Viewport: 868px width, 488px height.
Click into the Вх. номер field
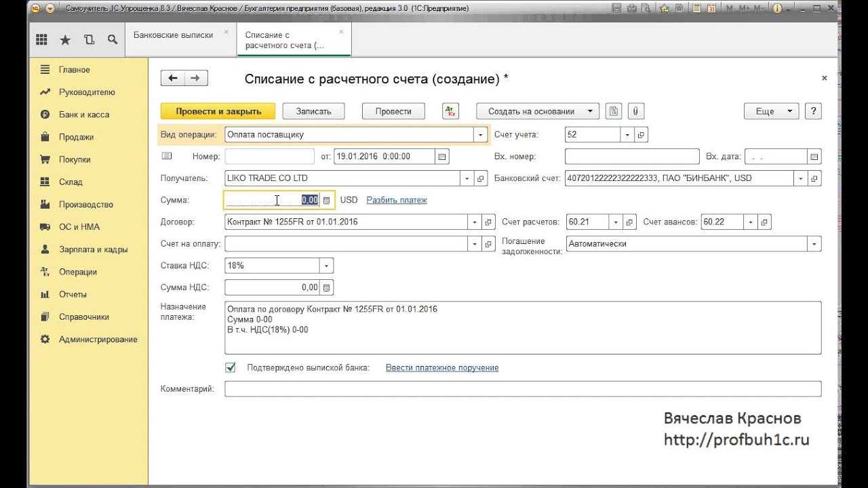[632, 157]
